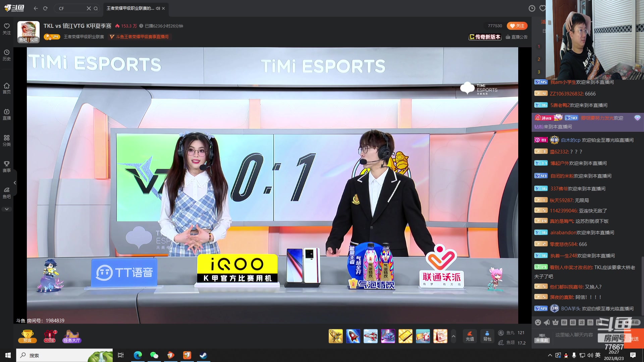644x362 pixels.
Task: Click the search magnifier icon
Action: point(96,8)
